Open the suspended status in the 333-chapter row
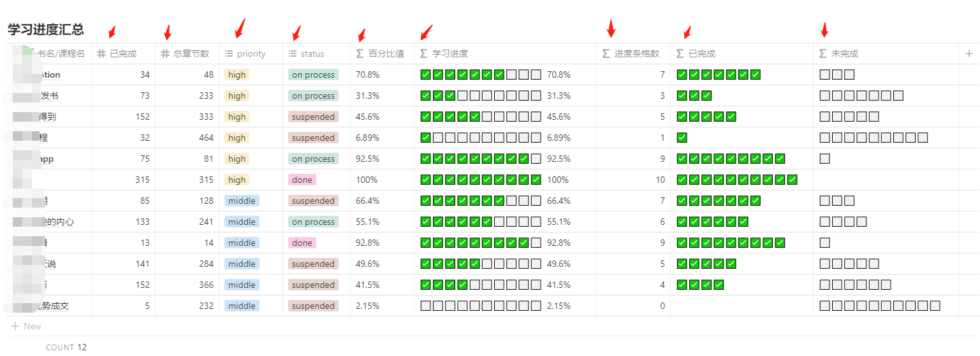980x356 pixels. click(313, 117)
